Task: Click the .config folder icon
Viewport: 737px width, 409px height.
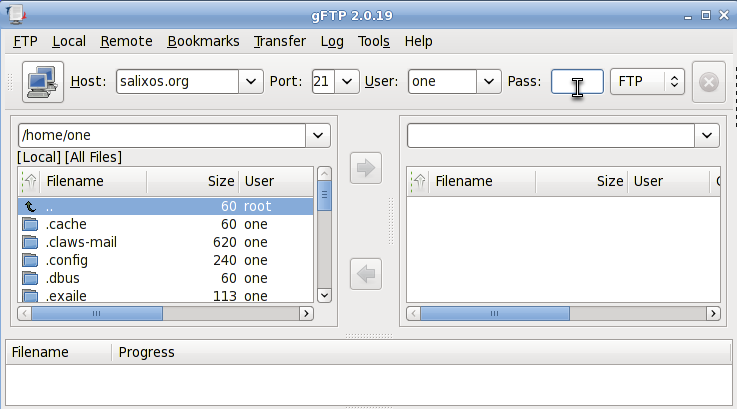Action: point(31,260)
